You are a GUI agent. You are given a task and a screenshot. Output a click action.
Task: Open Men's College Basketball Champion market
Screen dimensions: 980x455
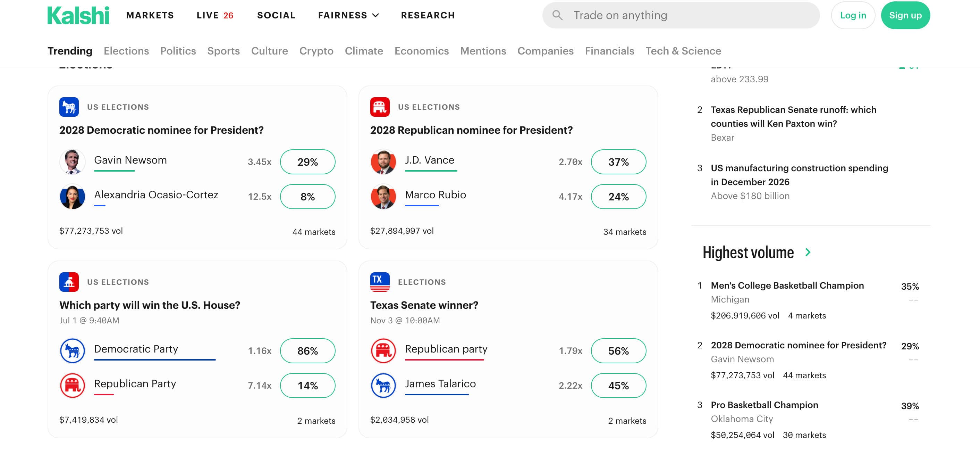click(x=787, y=286)
